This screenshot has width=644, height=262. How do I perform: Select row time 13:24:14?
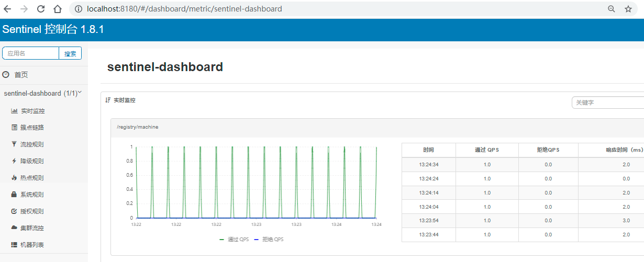[429, 192]
